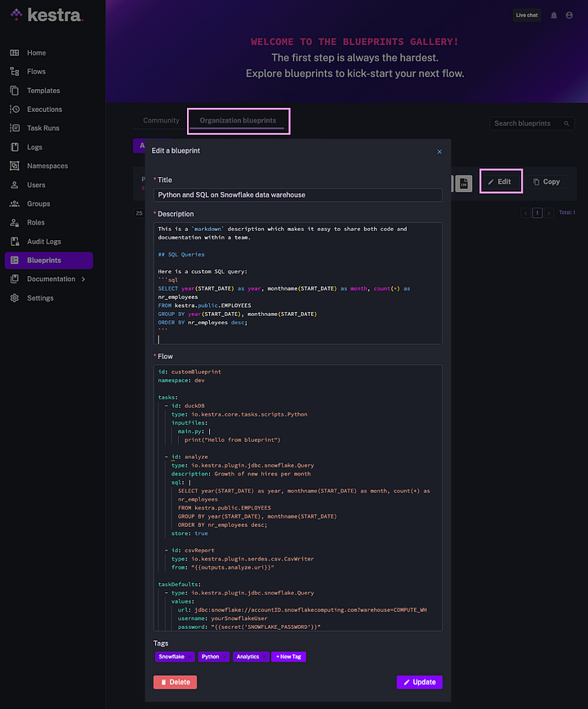Click the red Delete button

(175, 682)
